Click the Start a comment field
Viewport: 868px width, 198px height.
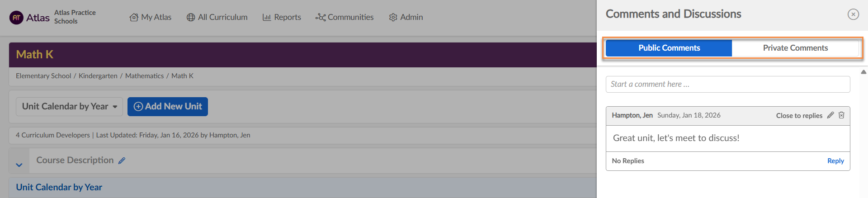pyautogui.click(x=727, y=85)
